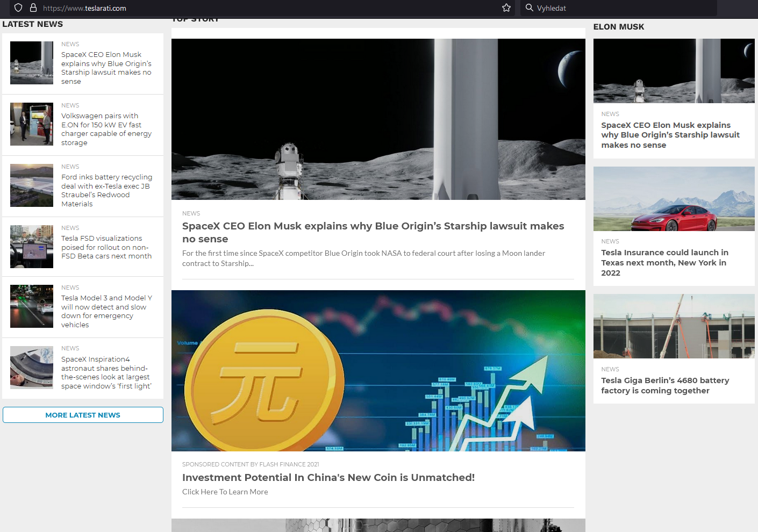Screen dimensions: 758x532
Task: Click thumbnail of Tesla FSD visualization story
Action: [32, 247]
